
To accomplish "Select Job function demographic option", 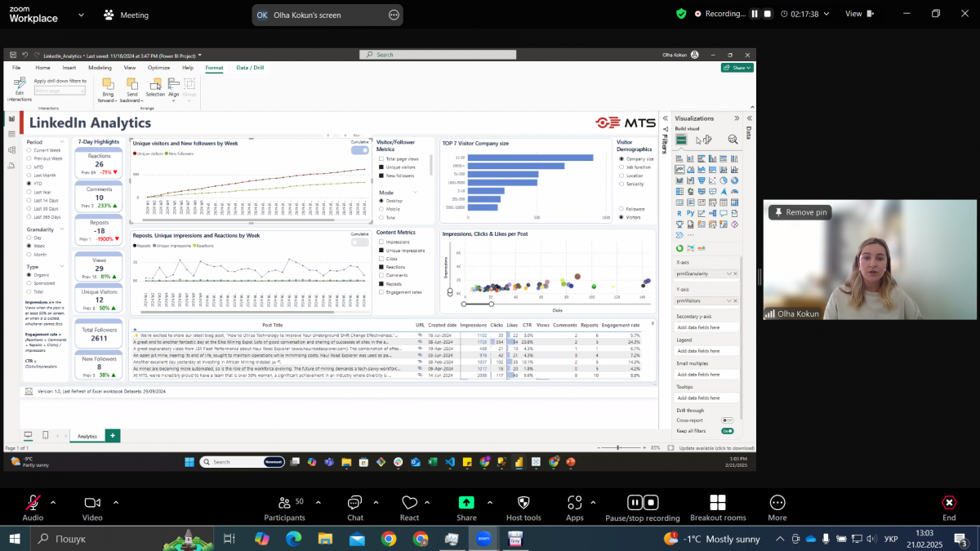I will (621, 167).
